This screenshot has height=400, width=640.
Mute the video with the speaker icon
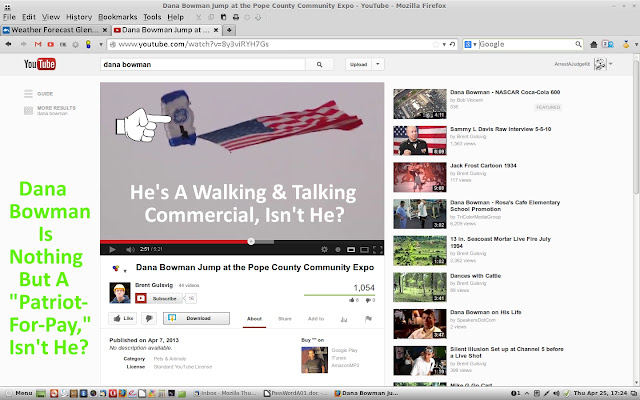coord(130,249)
